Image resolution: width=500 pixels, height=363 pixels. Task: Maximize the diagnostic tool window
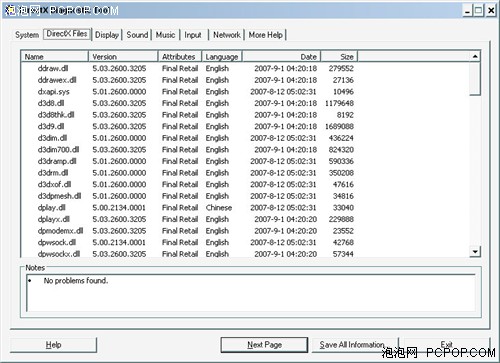(x=478, y=11)
